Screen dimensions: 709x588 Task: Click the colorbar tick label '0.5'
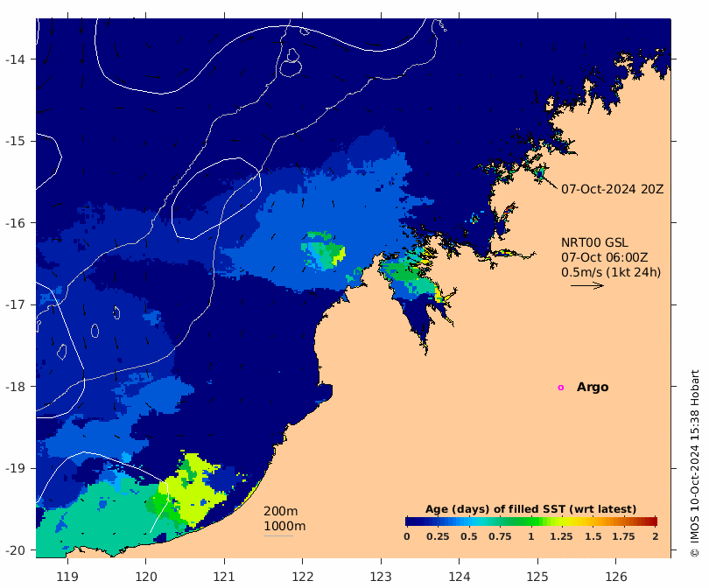(469, 536)
